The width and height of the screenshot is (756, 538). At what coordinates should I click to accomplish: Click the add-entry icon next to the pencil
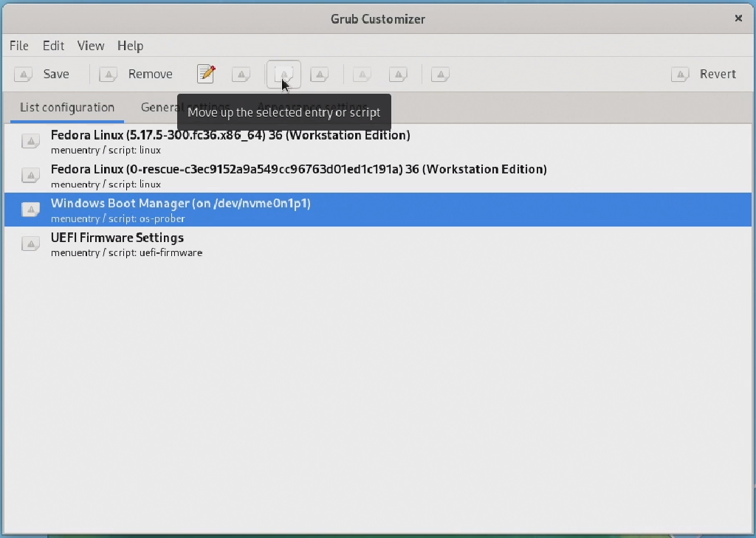pyautogui.click(x=241, y=74)
